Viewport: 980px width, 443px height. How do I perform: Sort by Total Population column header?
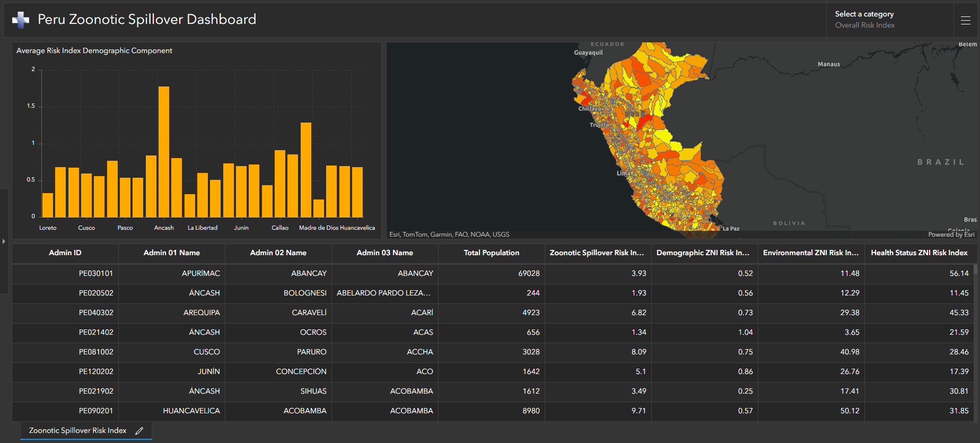tap(491, 253)
